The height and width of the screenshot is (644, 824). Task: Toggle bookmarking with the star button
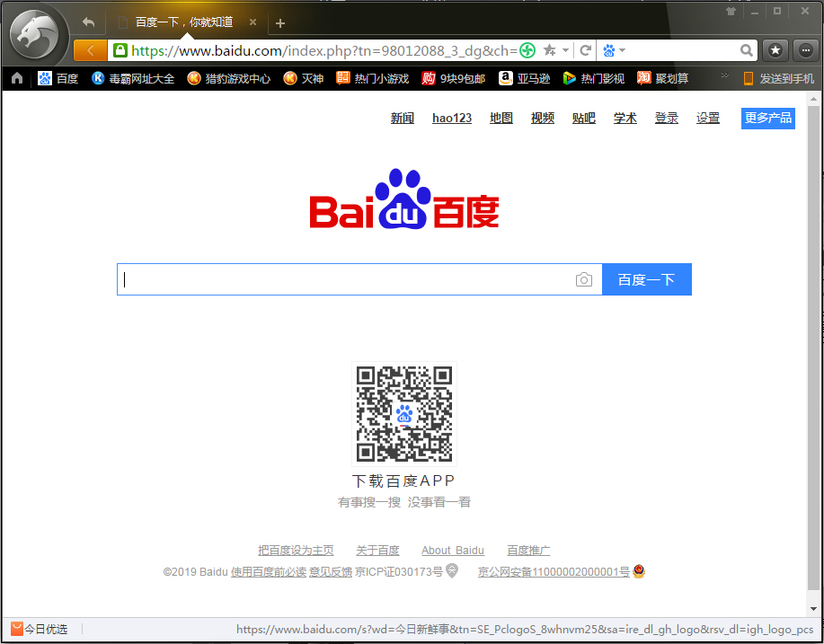click(x=775, y=50)
